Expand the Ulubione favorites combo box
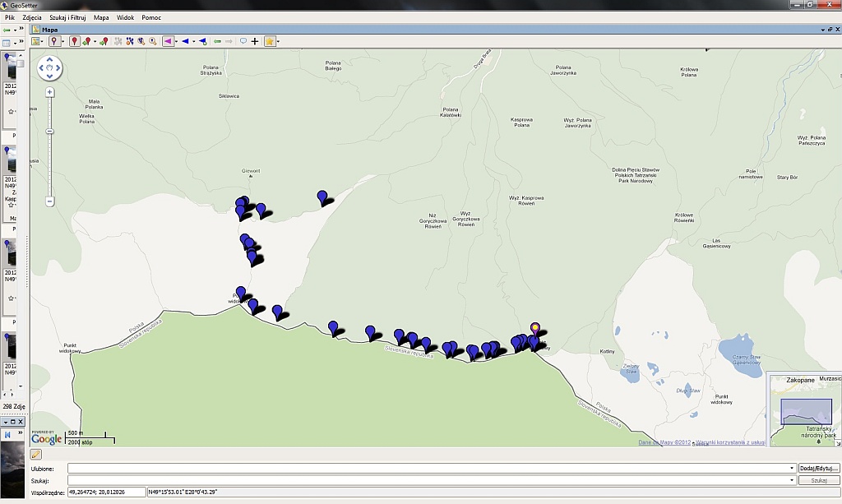 pos(792,469)
